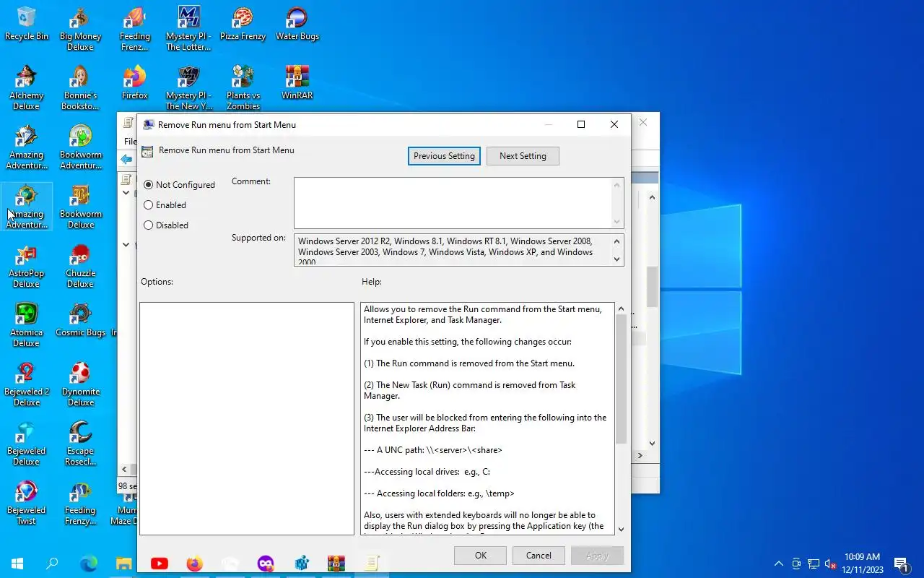Click background window's vertical scrollbar up arrow

[x=652, y=197]
